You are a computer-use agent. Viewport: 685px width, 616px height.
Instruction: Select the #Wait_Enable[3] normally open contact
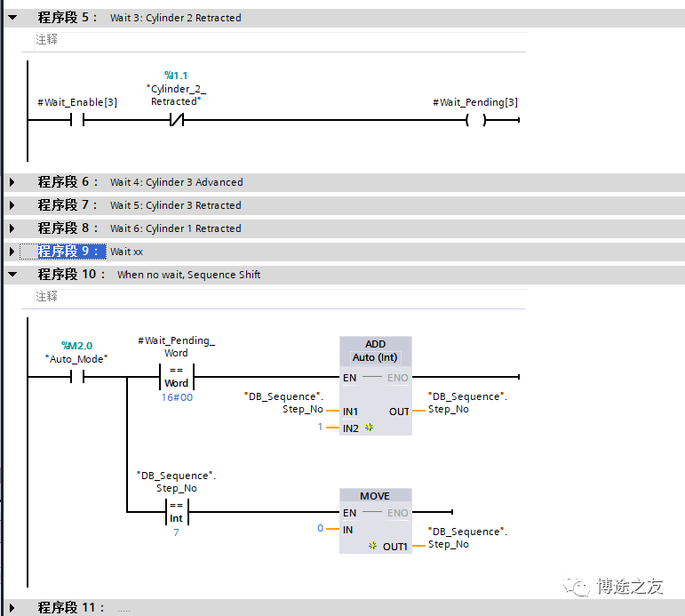click(77, 119)
